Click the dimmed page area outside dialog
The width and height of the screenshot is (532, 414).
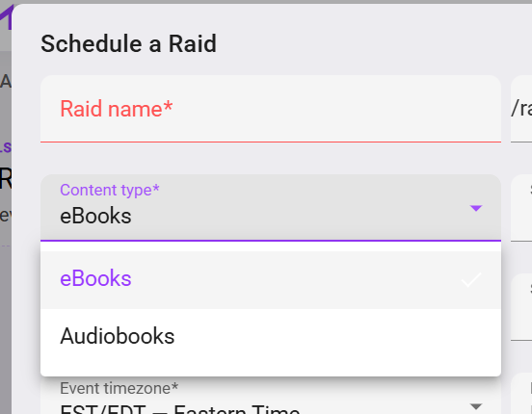6,305
